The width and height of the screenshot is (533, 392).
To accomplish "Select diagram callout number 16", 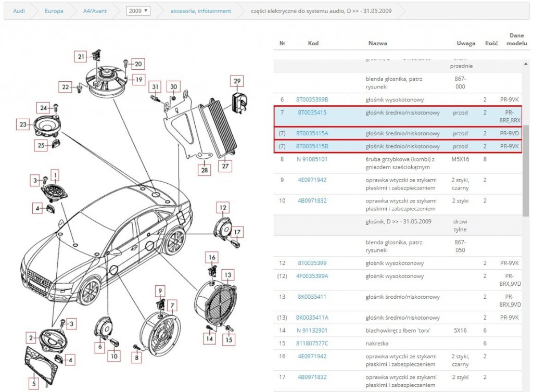I will 212,257.
